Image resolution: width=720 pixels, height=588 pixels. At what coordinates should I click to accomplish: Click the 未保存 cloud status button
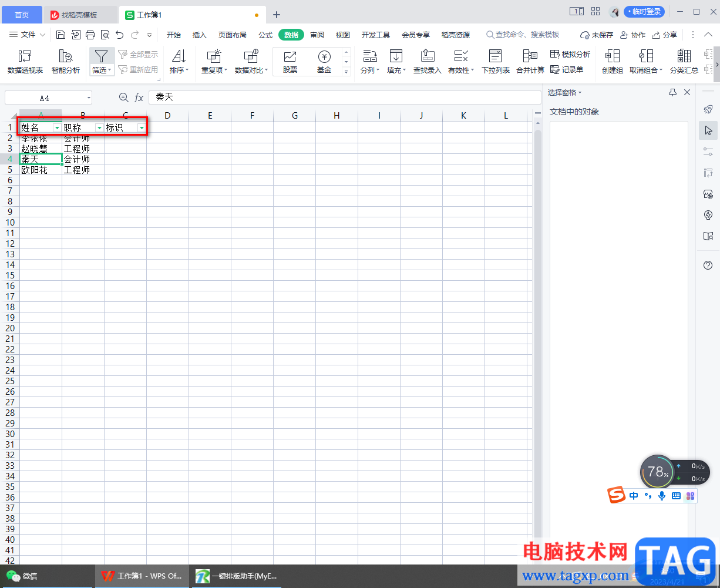597,35
